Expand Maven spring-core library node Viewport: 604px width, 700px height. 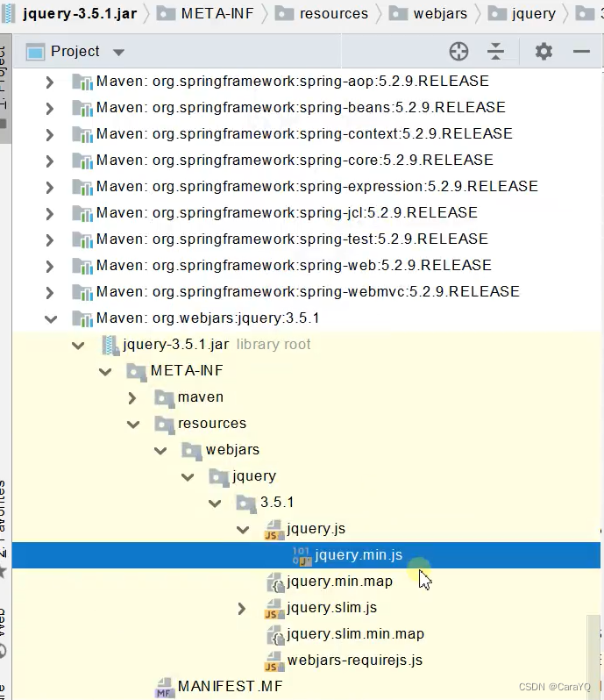(49, 161)
